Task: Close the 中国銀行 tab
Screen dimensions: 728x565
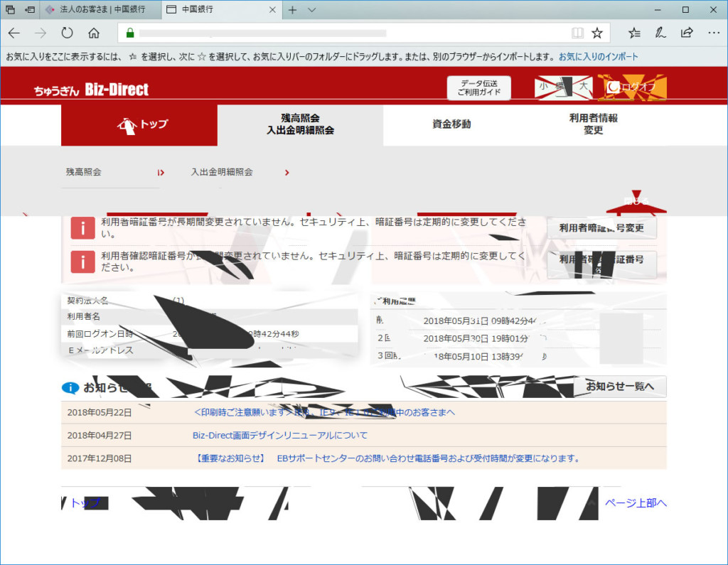Action: (272, 10)
